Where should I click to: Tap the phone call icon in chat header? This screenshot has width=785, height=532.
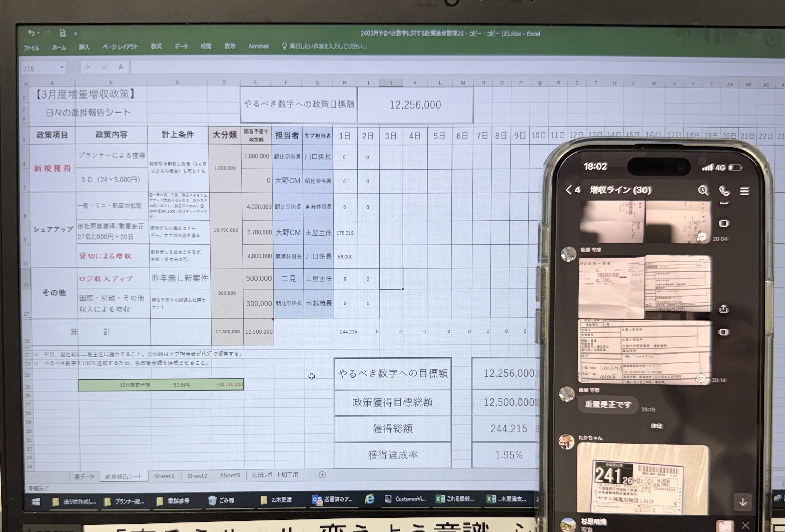point(724,191)
